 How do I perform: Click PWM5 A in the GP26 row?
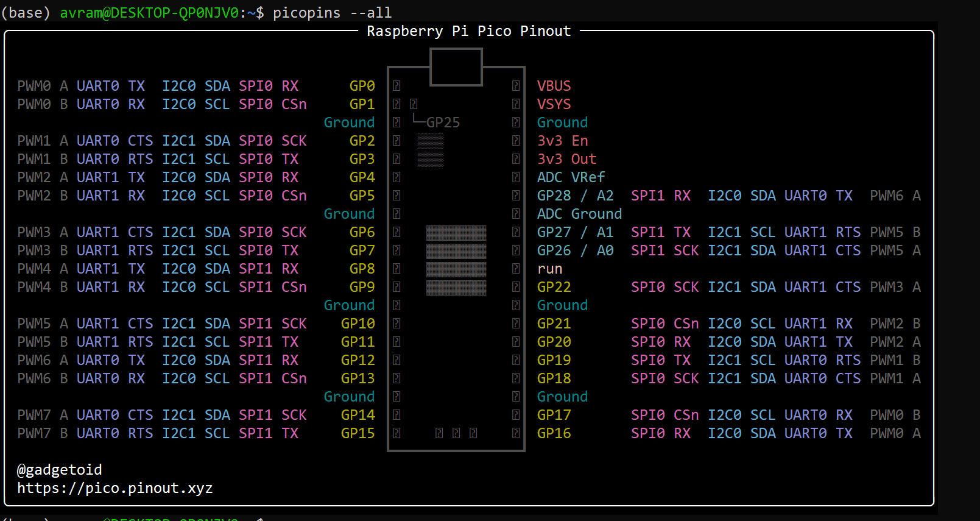pos(895,250)
